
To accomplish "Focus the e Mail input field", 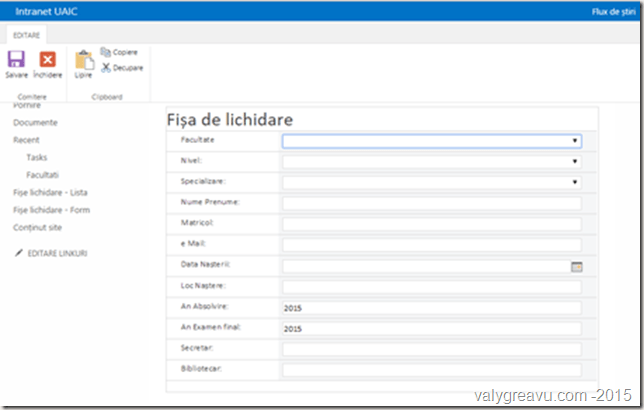I will point(431,245).
